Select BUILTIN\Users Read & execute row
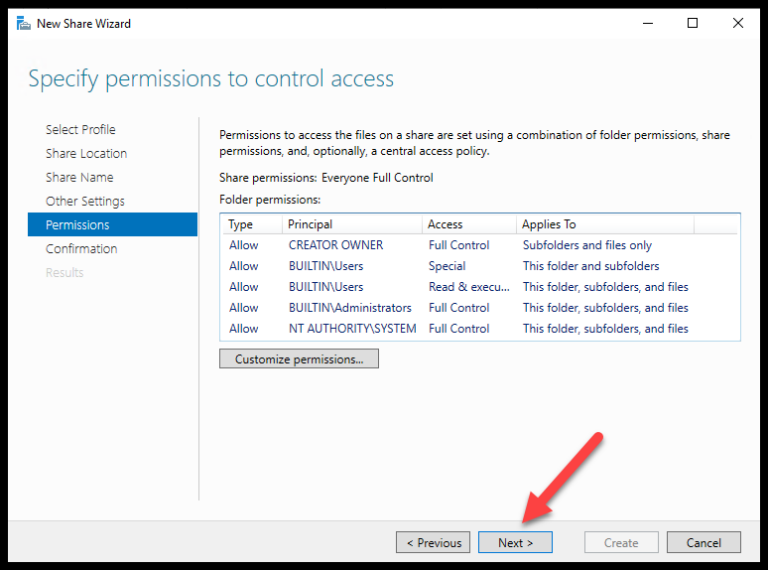The image size is (768, 570). (480, 287)
